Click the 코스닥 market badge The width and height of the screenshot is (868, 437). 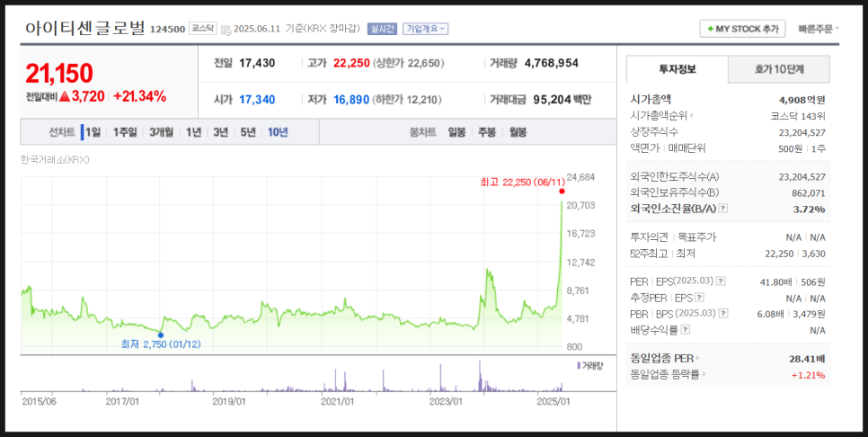click(x=202, y=28)
